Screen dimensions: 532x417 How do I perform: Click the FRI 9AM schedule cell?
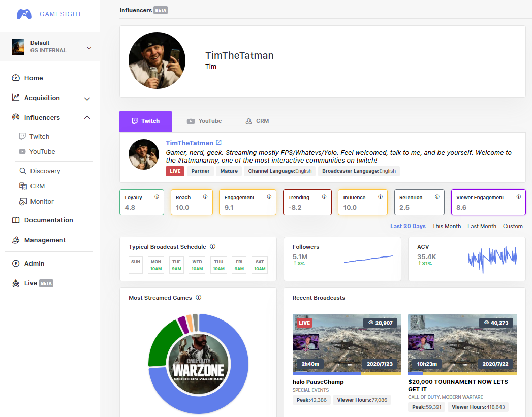[239, 265]
